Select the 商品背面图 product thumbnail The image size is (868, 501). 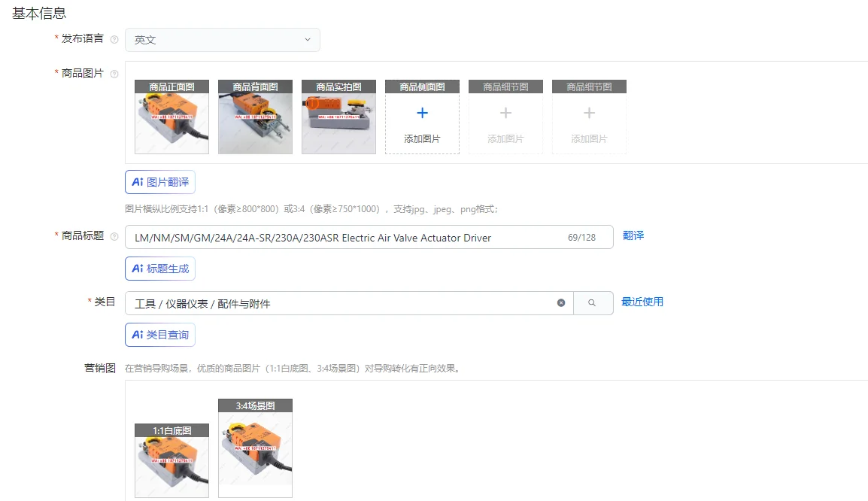point(255,117)
